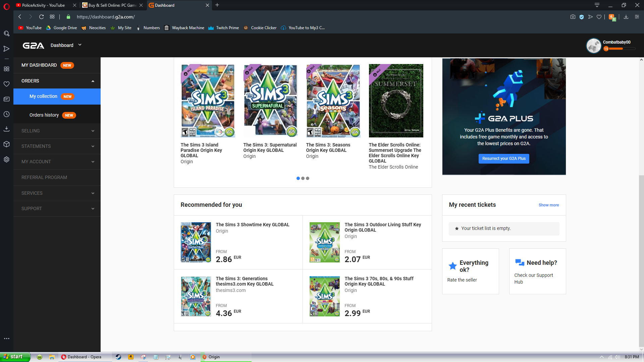Screen dimensions: 644x362
Task: Click the G2A logo in header
Action: coord(33,46)
